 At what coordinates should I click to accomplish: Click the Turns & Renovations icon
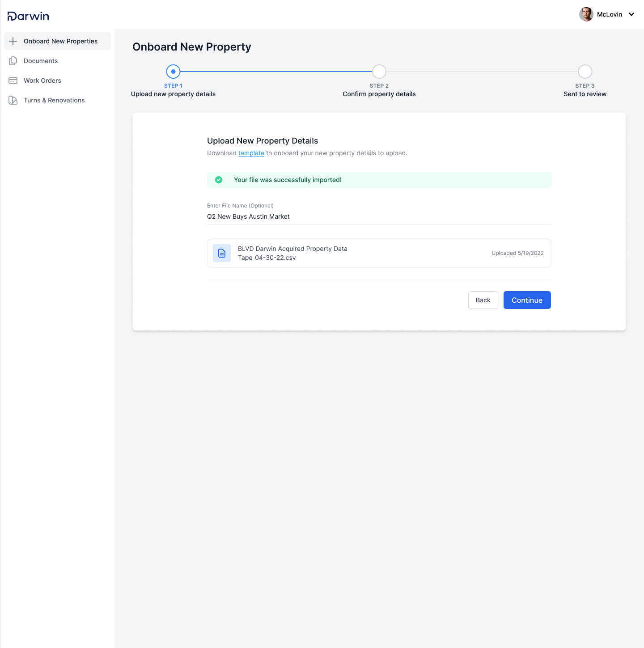[x=13, y=100]
